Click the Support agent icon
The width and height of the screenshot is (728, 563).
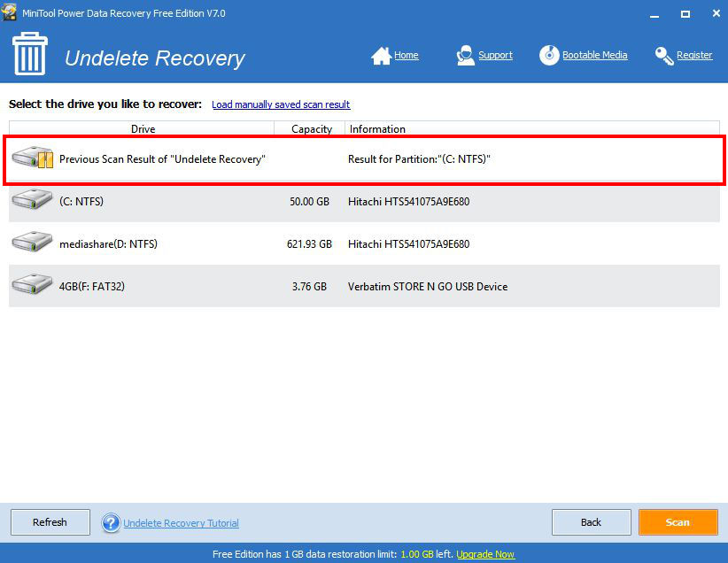click(465, 56)
